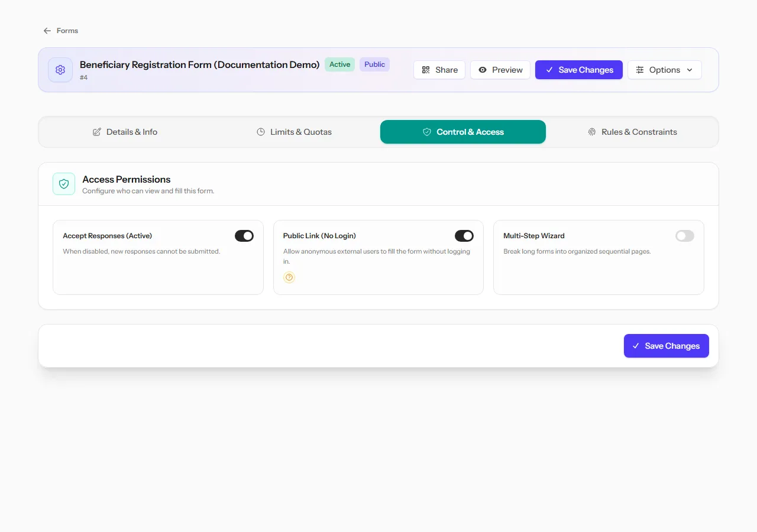Expand the Options dropdown chevron

coord(690,70)
